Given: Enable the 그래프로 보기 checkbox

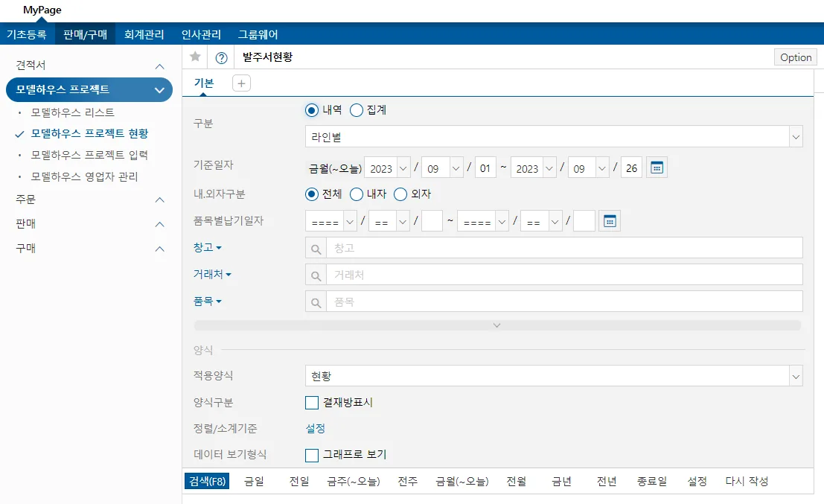Looking at the screenshot, I should (x=312, y=455).
